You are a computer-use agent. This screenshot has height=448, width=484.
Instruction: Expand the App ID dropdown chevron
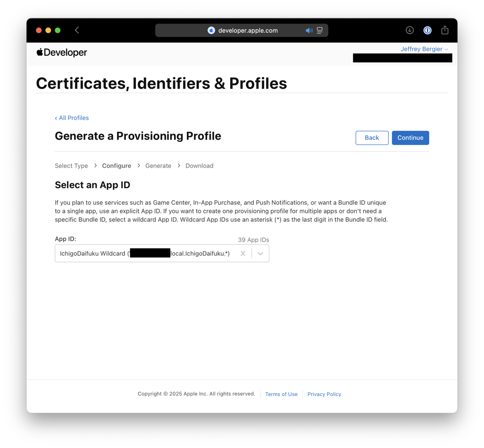point(260,254)
